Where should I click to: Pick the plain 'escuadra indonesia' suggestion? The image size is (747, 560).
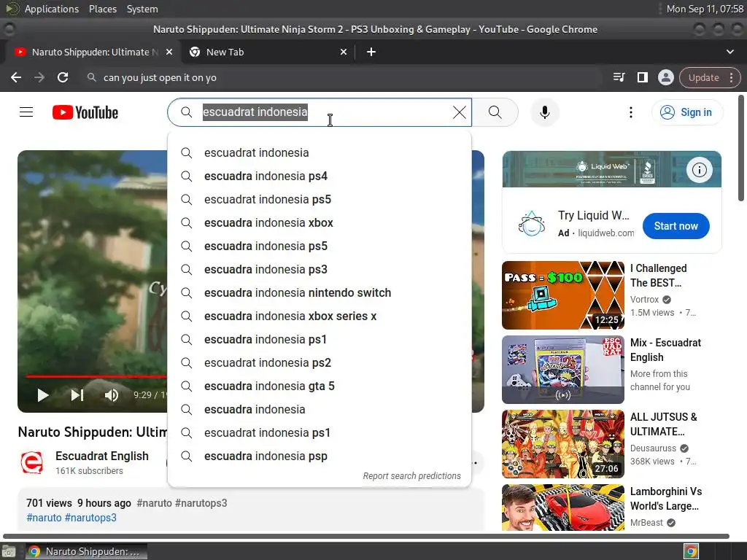[x=320, y=410]
